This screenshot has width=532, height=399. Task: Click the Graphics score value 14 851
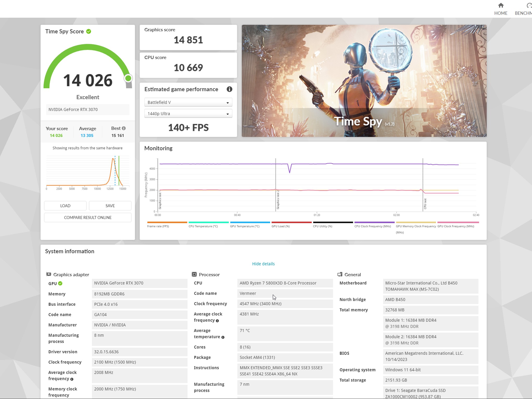point(188,40)
